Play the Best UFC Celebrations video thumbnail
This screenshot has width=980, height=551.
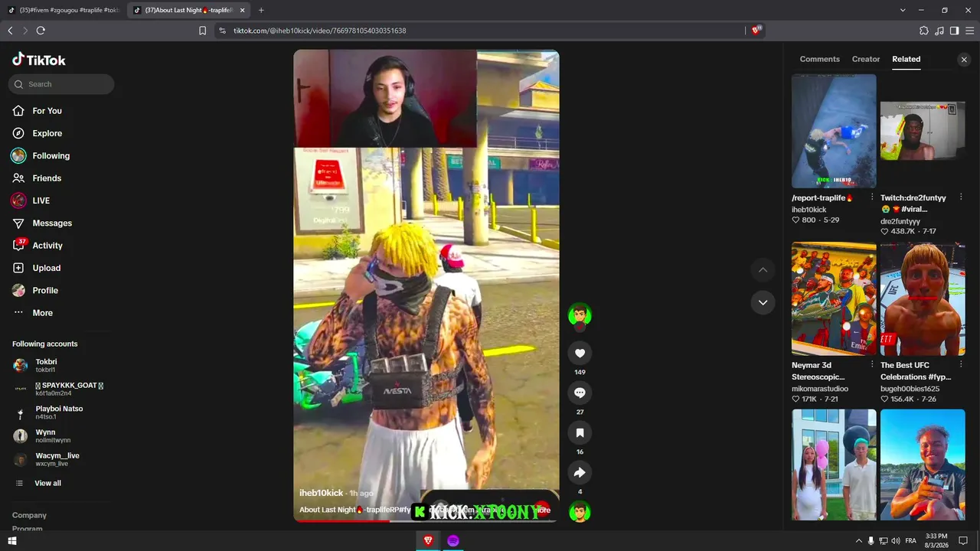coord(923,298)
